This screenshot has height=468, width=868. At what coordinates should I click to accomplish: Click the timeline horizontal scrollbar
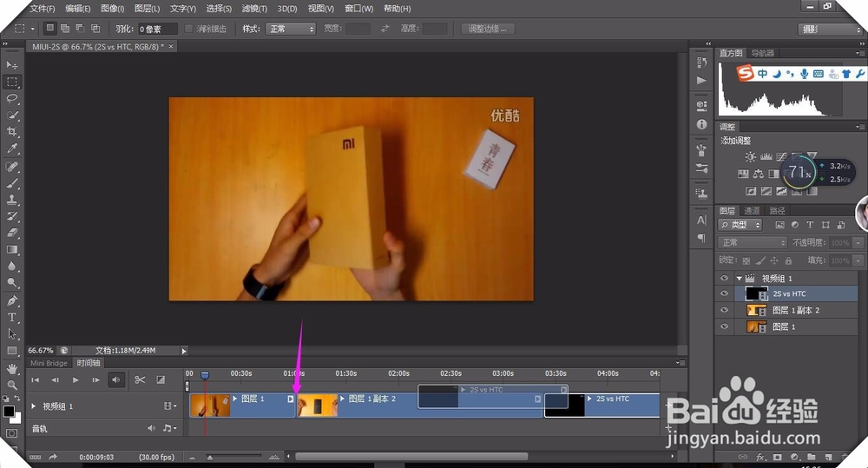tap(411, 457)
